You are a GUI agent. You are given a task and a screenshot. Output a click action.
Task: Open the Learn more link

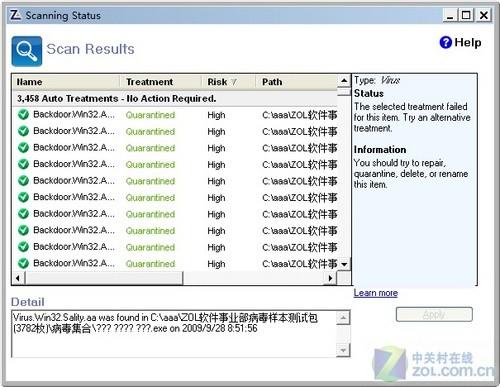pos(376,293)
